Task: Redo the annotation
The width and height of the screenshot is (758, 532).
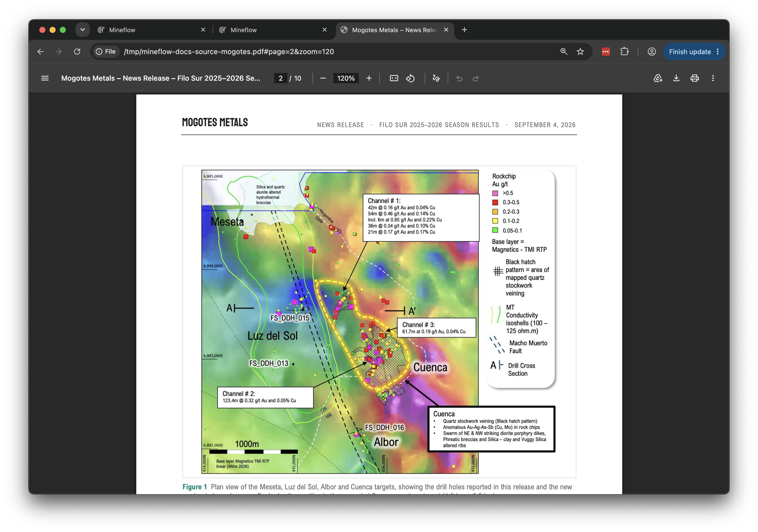Action: 476,78
